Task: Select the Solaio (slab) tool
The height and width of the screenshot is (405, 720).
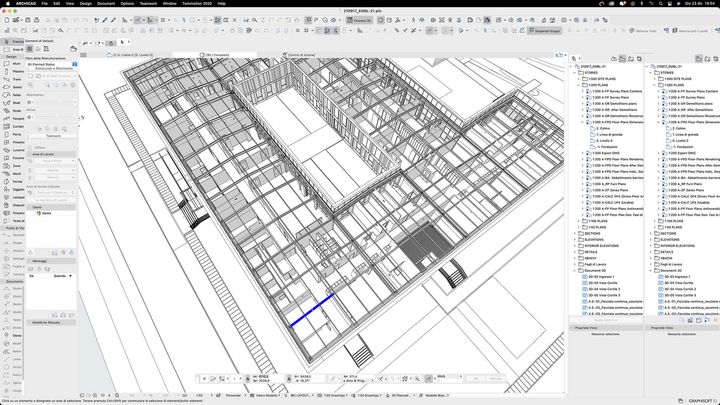Action: (13, 87)
